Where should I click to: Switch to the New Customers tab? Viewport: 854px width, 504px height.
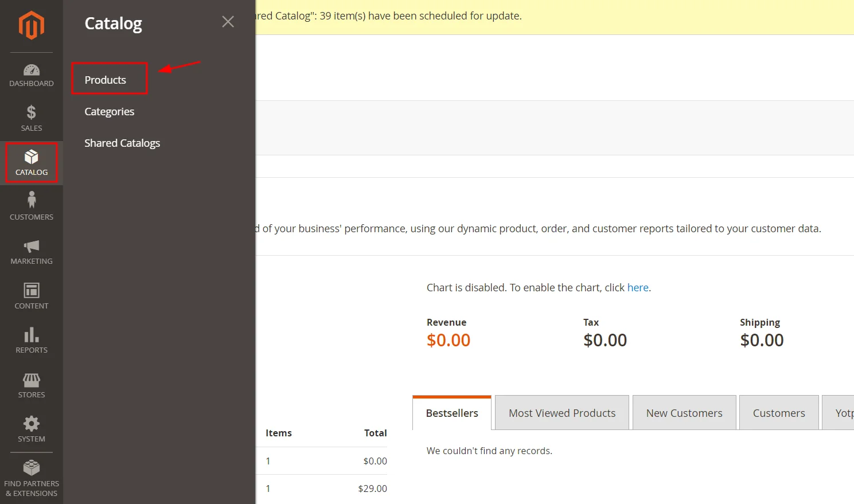click(x=684, y=413)
